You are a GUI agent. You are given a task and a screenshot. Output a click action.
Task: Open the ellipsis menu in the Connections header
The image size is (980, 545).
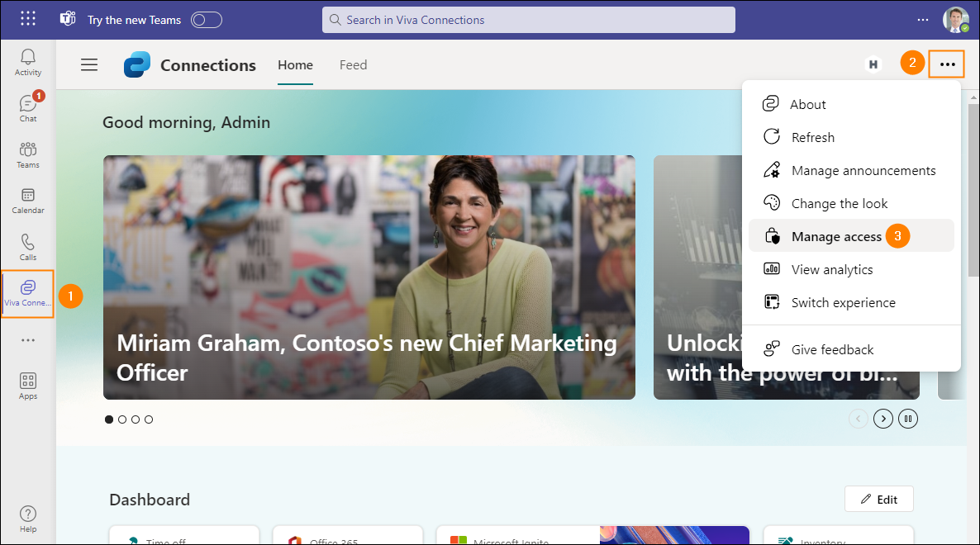point(946,64)
